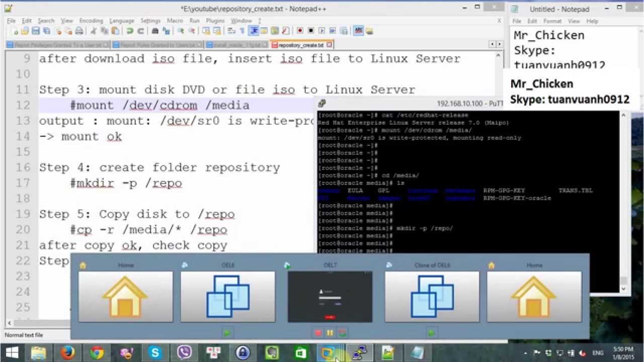Open File menu in Untitled Notepad
This screenshot has width=644, height=362.
click(517, 21)
